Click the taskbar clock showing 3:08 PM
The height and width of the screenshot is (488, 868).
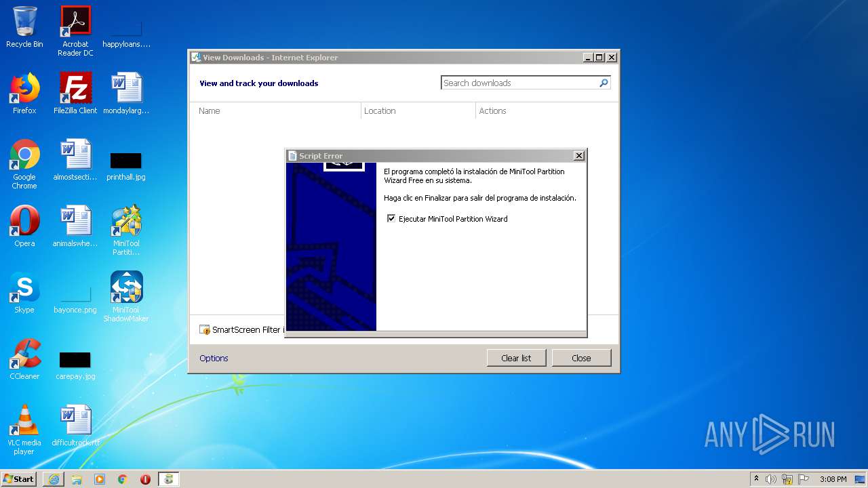click(x=833, y=479)
